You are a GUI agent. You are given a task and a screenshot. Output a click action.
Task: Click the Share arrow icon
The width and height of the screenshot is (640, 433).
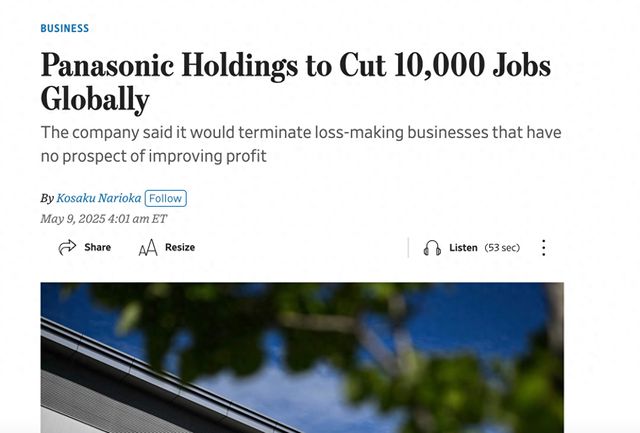[67, 247]
